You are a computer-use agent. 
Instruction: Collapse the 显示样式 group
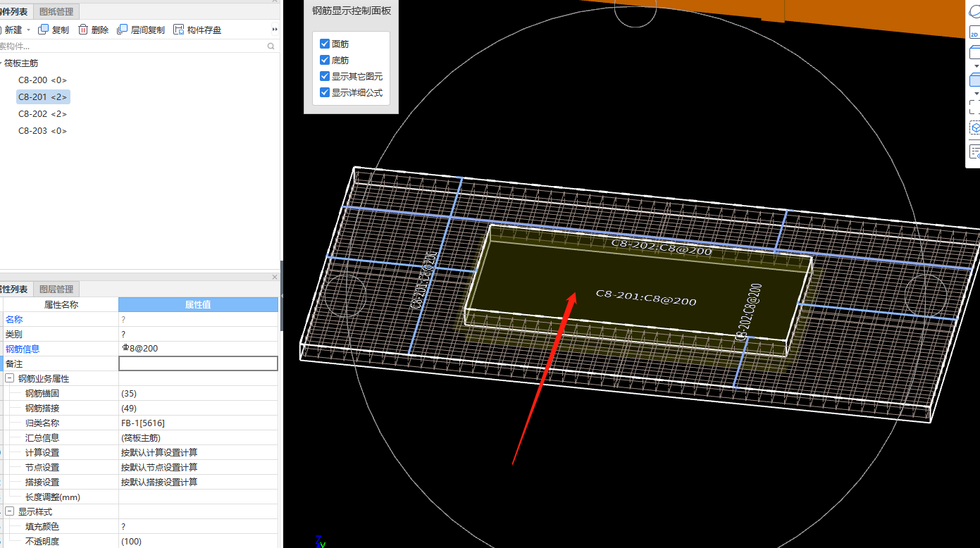pyautogui.click(x=9, y=511)
